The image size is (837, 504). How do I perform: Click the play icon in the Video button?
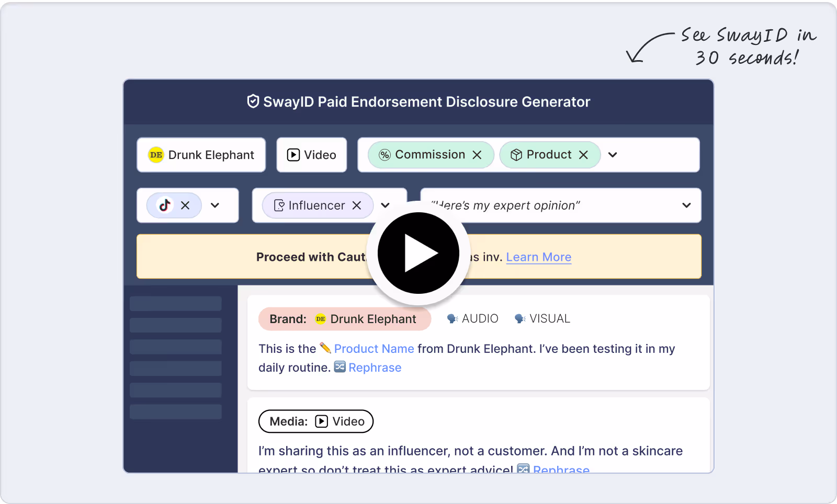click(293, 155)
